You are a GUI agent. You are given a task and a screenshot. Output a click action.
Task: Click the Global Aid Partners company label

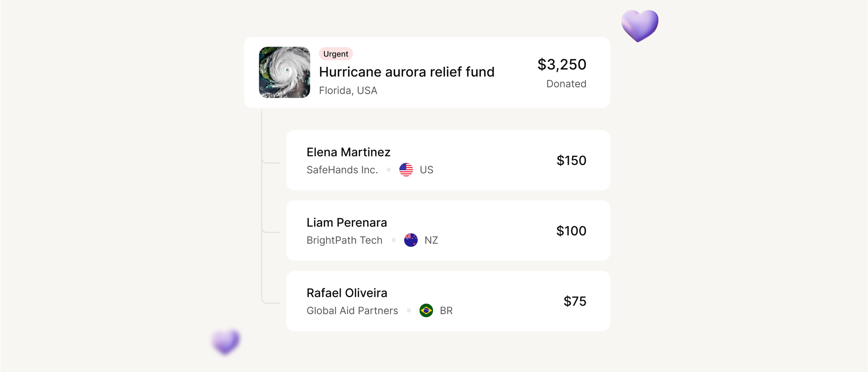point(352,311)
